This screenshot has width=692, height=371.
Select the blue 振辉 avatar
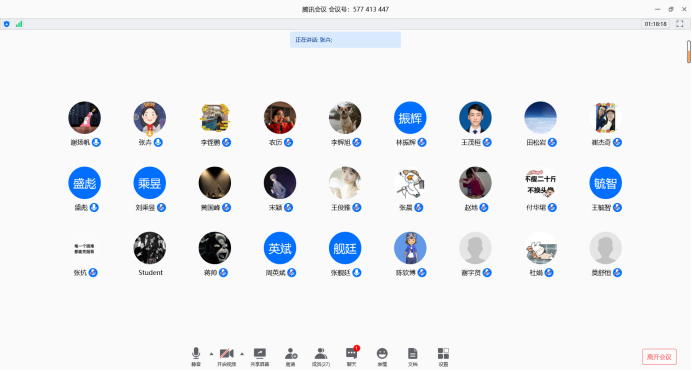pyautogui.click(x=410, y=118)
